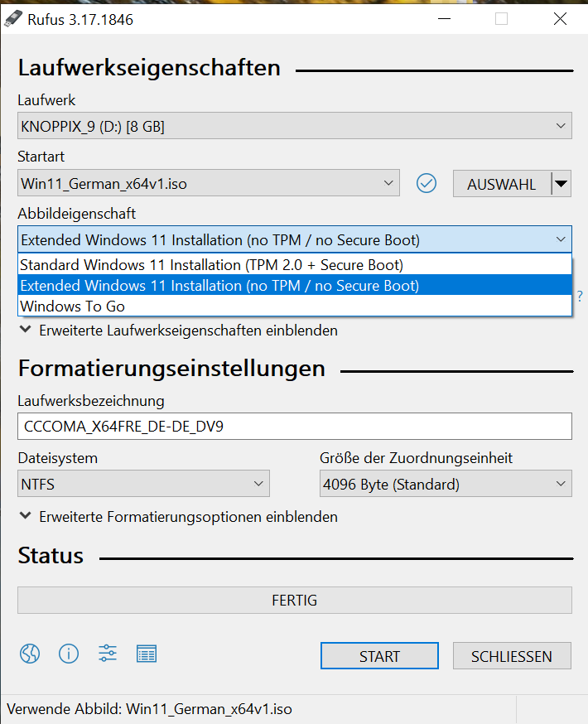Click the checksum checkmark icon
This screenshot has width=588, height=724.
pyautogui.click(x=427, y=183)
